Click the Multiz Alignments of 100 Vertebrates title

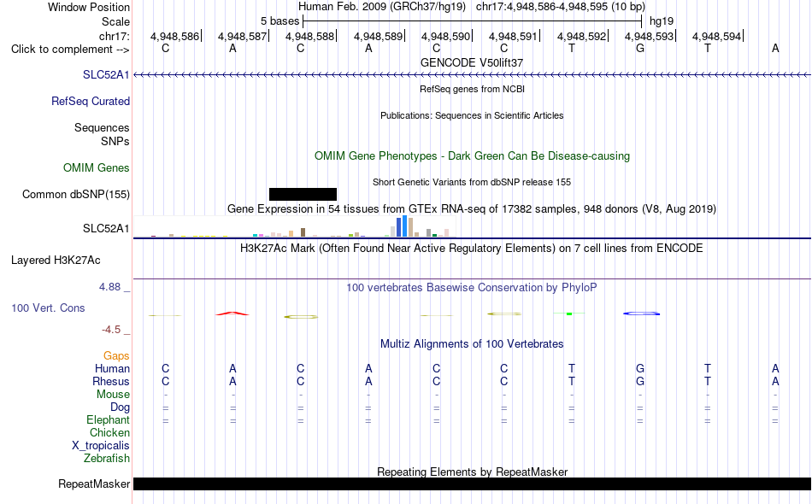[x=472, y=344]
